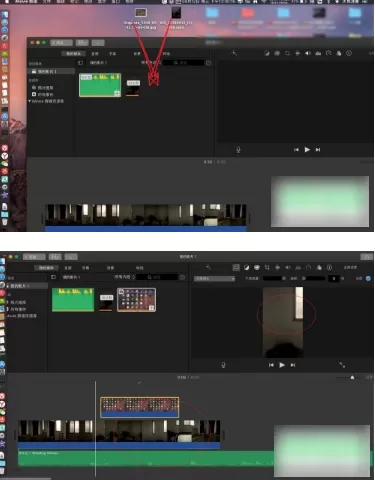Go back to Projects in lower iMovie window

click(x=34, y=257)
